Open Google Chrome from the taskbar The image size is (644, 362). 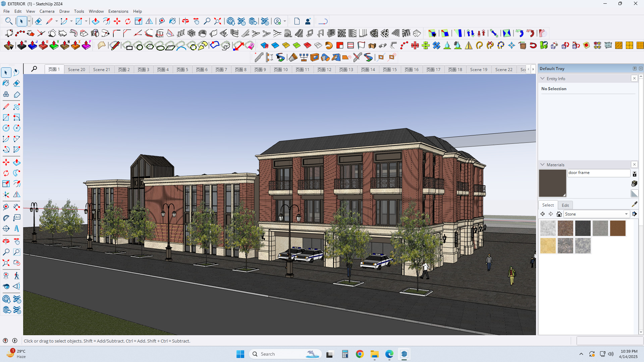[x=360, y=354]
